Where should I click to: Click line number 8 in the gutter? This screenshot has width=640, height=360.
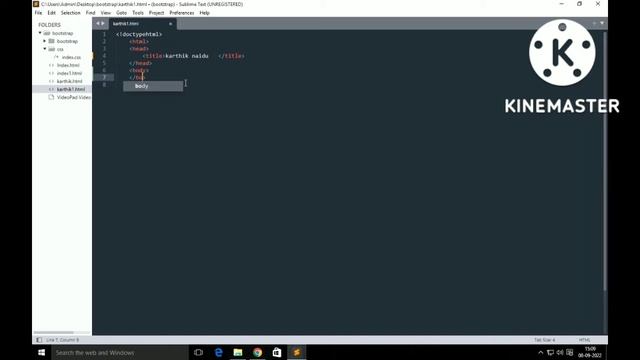(x=104, y=85)
